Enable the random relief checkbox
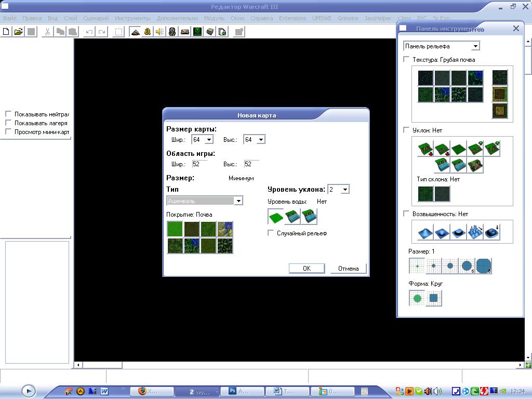Image resolution: width=532 pixels, height=399 pixels. tap(271, 233)
